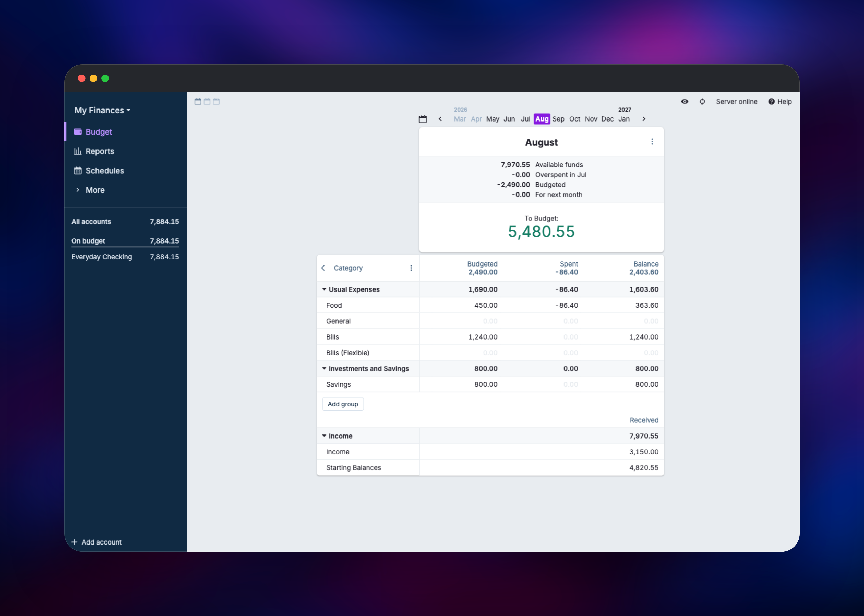The height and width of the screenshot is (616, 864).
Task: Open Category column options menu
Action: point(411,268)
